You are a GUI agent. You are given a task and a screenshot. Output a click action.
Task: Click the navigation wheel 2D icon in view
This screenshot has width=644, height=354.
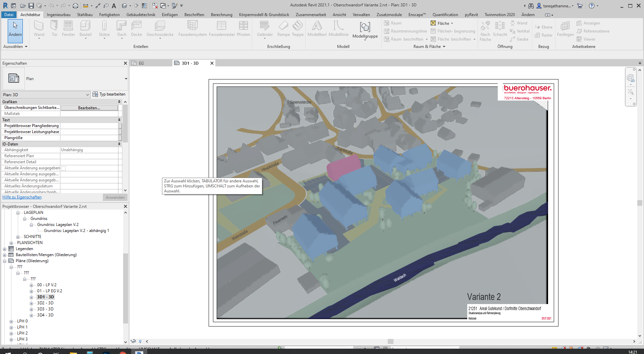coord(631,78)
